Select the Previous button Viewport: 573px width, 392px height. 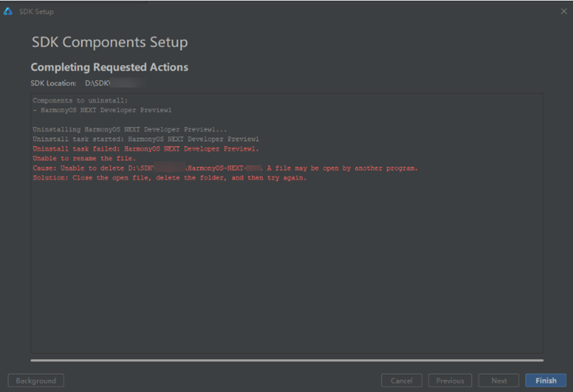[x=450, y=380]
